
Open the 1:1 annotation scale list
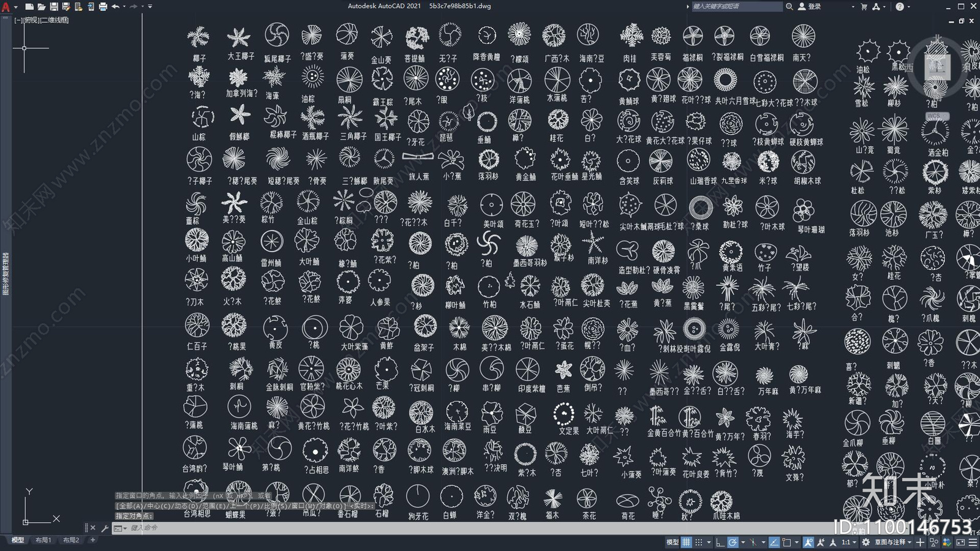pos(848,542)
